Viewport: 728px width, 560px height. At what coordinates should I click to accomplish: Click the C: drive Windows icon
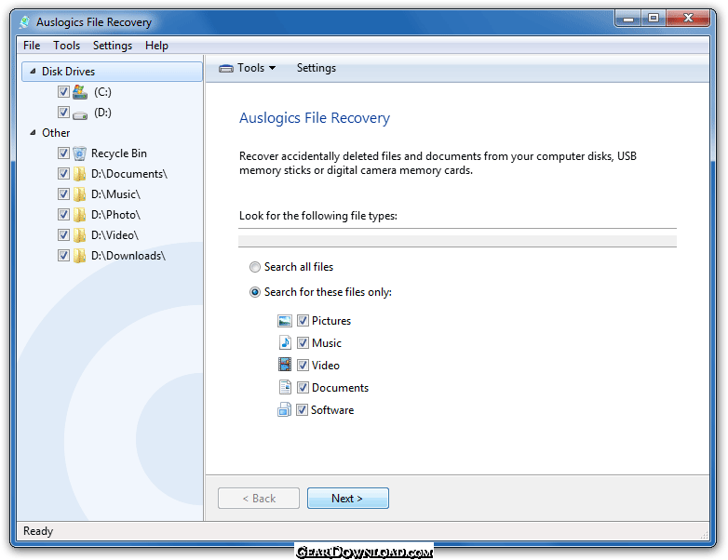80,92
